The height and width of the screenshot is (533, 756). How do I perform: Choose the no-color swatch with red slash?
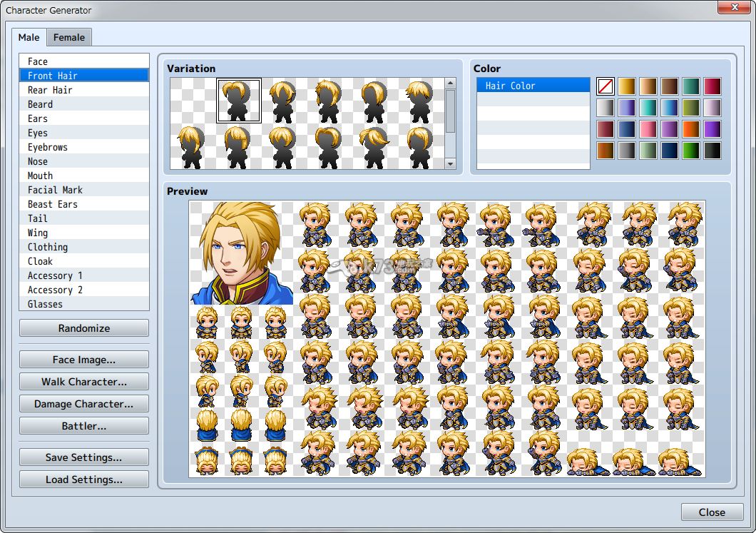[606, 86]
